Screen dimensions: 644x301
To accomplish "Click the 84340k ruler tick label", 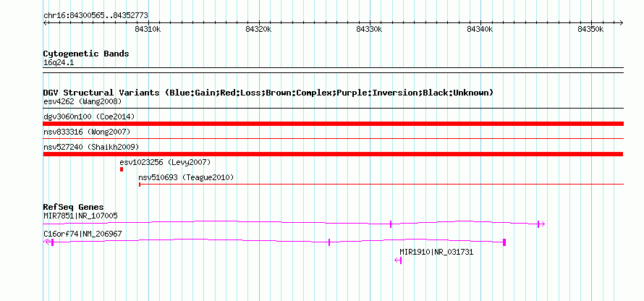I will (x=480, y=29).
